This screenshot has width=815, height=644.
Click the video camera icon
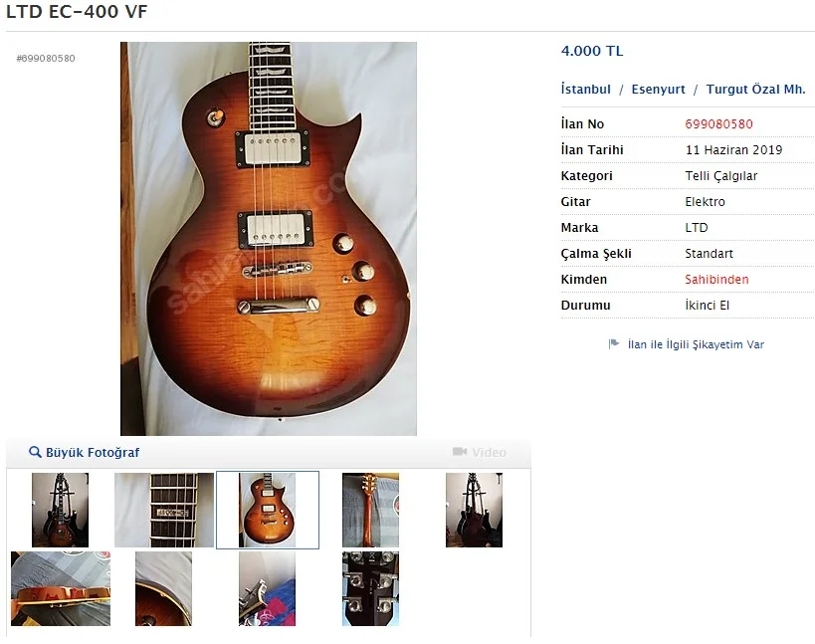point(460,451)
